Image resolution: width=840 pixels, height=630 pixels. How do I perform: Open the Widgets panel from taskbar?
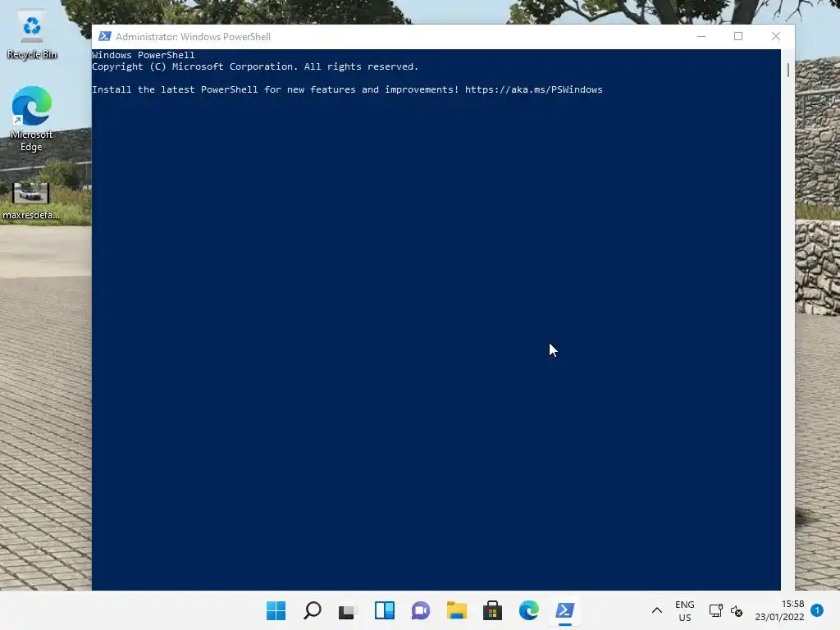[385, 610]
